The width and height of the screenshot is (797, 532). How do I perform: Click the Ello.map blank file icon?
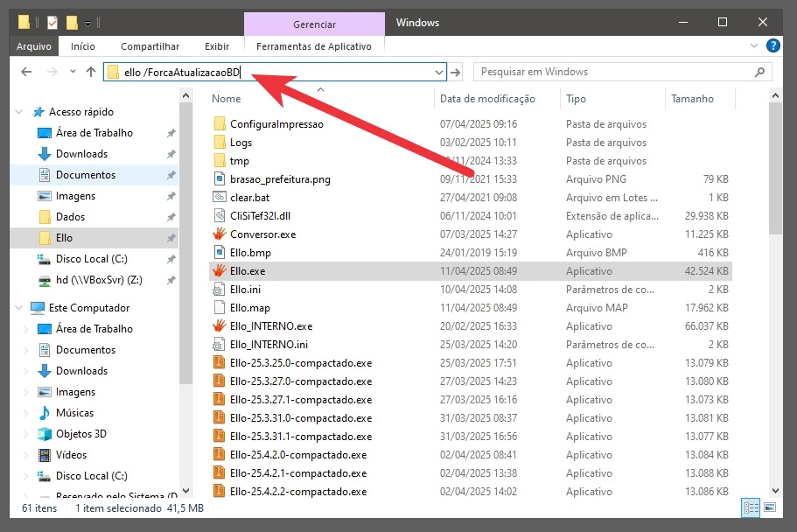(x=219, y=307)
